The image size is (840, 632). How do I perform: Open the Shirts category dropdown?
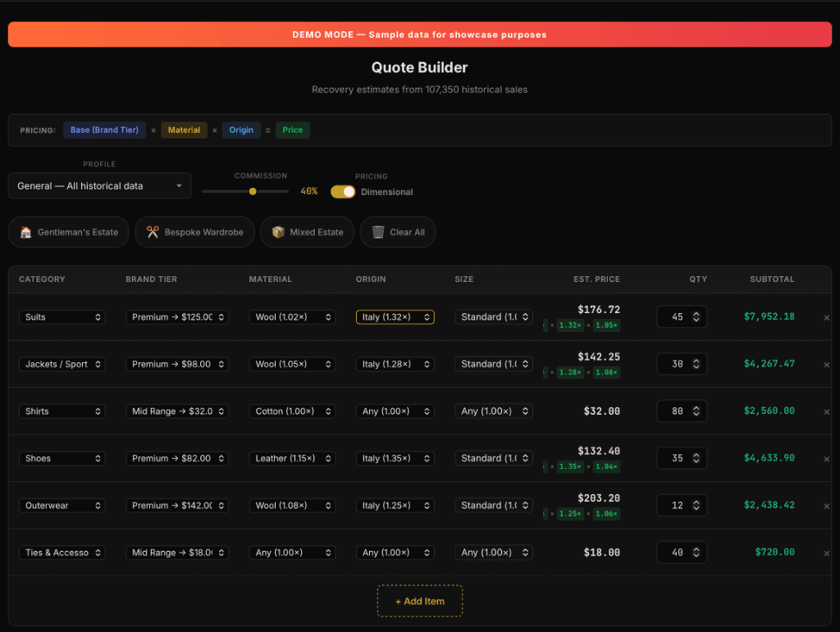point(62,411)
